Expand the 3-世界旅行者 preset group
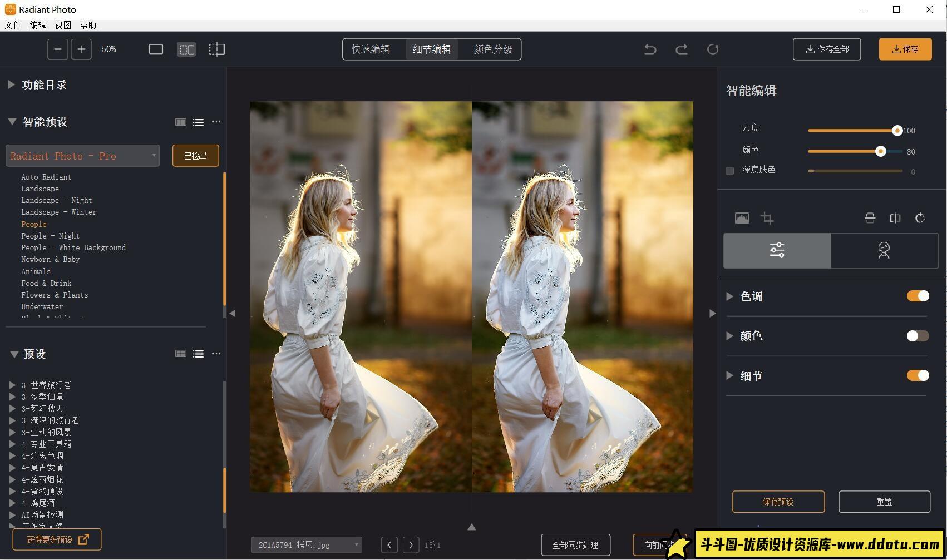The width and height of the screenshot is (947, 560). tap(13, 384)
